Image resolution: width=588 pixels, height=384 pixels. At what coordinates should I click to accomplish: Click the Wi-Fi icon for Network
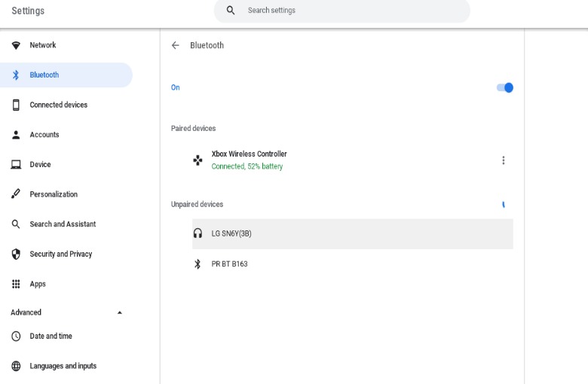click(x=16, y=45)
